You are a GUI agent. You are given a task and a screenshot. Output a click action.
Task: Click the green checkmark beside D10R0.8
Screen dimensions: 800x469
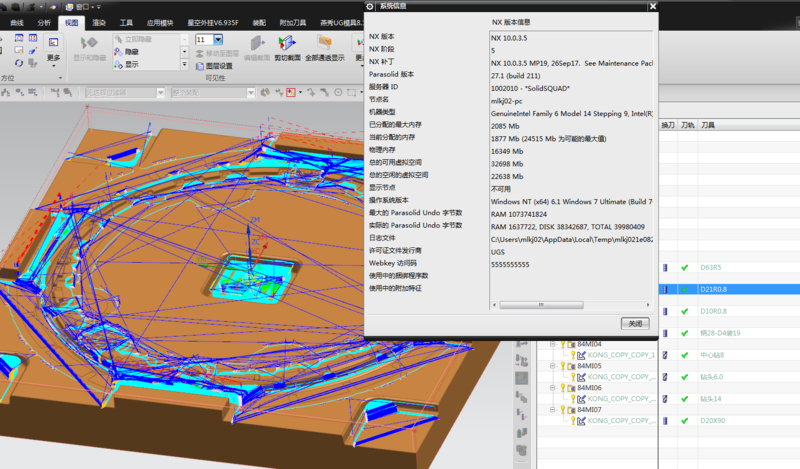pos(685,311)
